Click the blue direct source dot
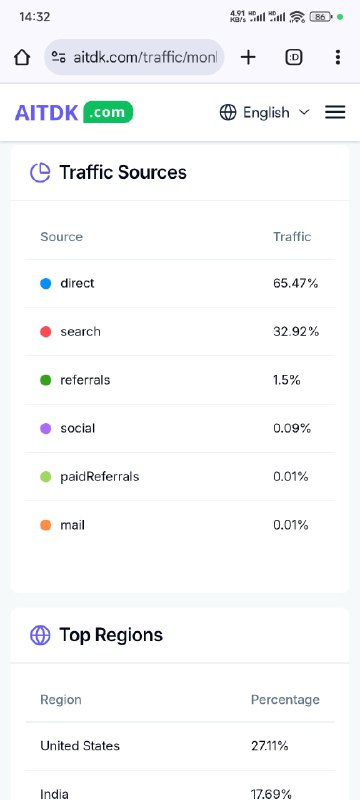The image size is (360, 800). tap(45, 284)
